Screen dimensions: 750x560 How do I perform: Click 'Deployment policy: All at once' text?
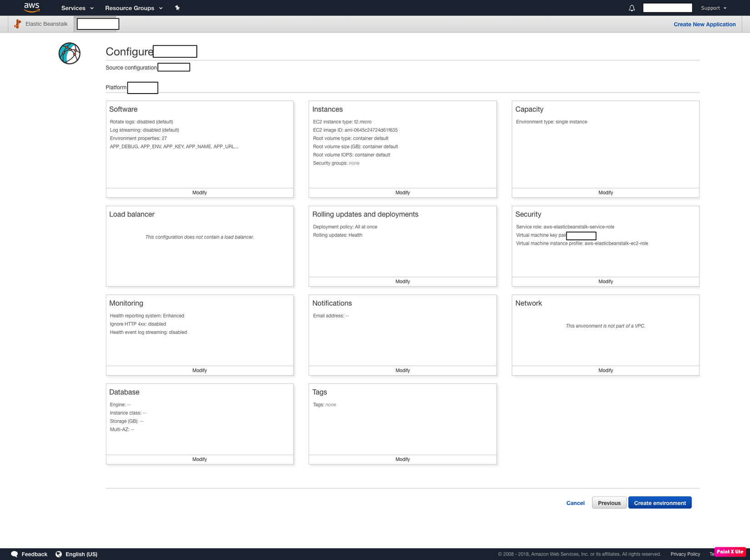(x=345, y=227)
